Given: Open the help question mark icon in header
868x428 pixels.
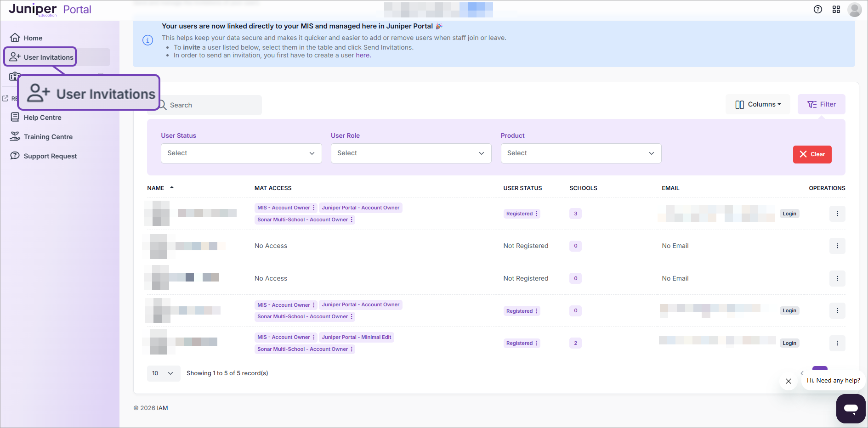Looking at the screenshot, I should point(818,9).
